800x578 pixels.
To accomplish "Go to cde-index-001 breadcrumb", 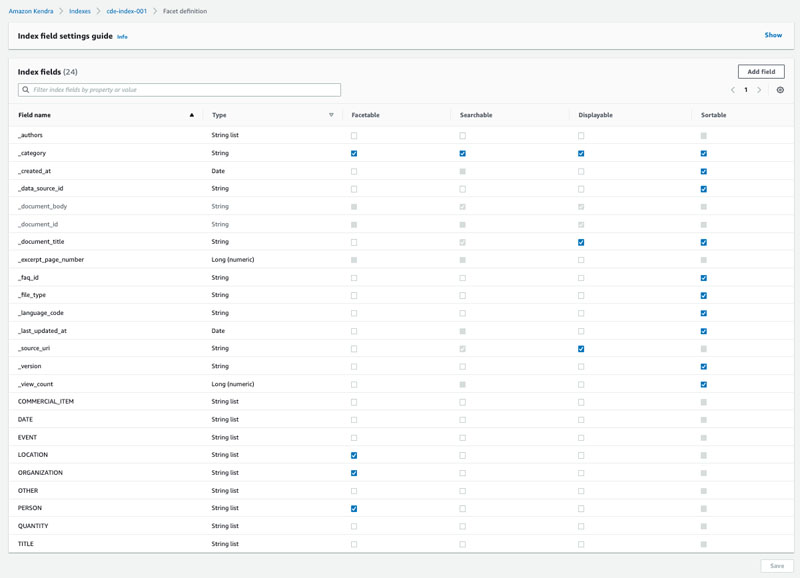I will [127, 11].
